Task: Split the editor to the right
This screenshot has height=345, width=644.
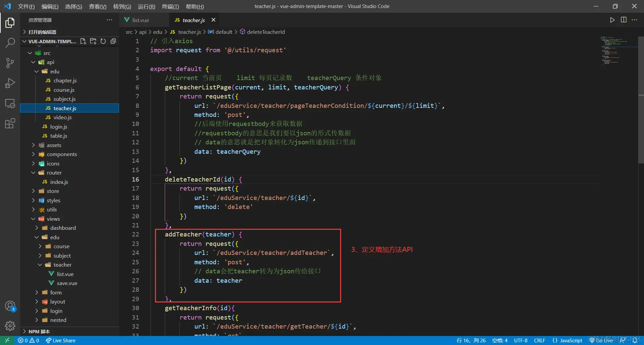Action: [624, 20]
